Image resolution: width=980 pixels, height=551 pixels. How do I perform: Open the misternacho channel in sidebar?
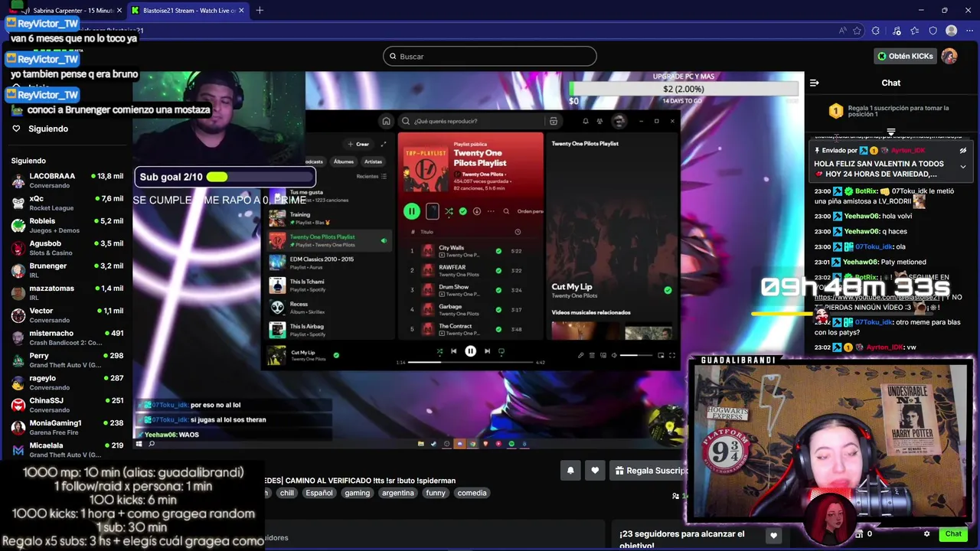coord(67,337)
